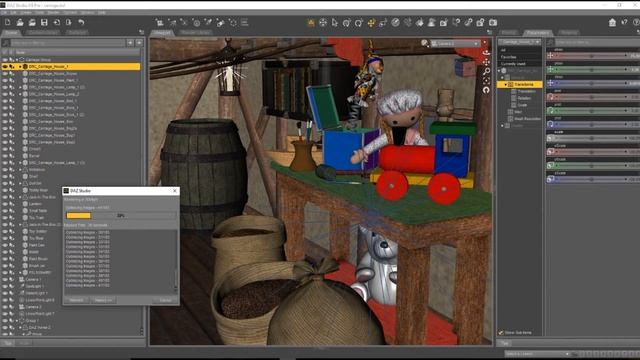The height and width of the screenshot is (360, 640).
Task: Expand the first Jack-In-The-Box tree node
Action: [x=20, y=197]
